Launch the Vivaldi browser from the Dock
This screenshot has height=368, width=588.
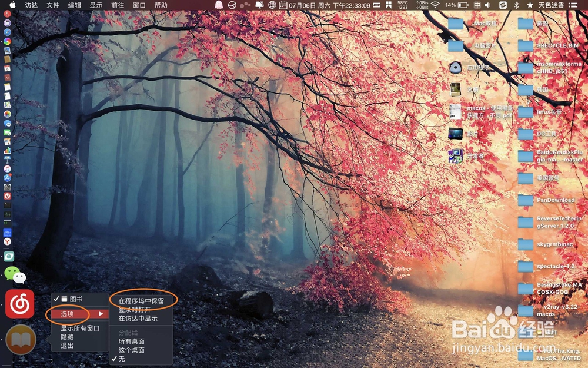7,196
